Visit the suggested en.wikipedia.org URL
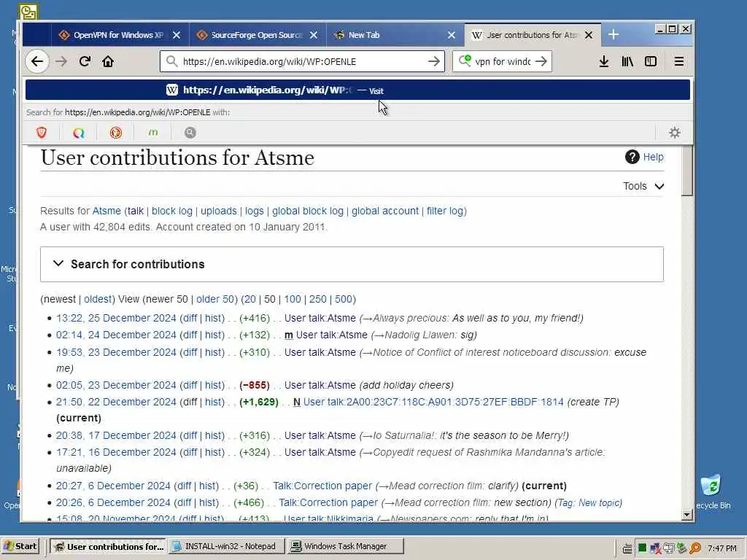Screen dimensions: 747x560 tap(357, 90)
